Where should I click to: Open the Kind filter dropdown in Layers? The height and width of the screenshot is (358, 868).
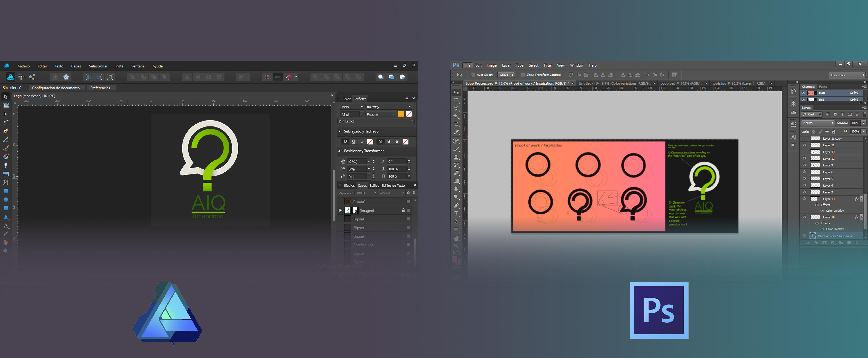pos(812,114)
